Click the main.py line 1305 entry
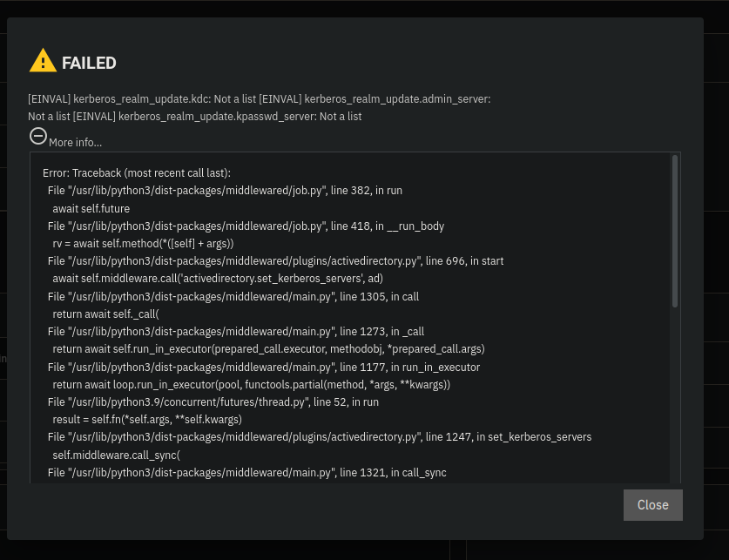The height and width of the screenshot is (560, 729). 233,296
